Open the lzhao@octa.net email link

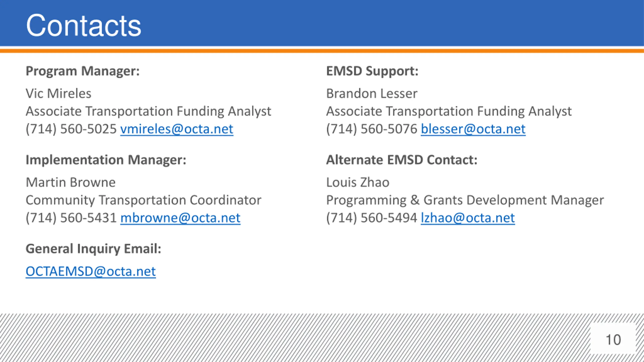coord(468,218)
